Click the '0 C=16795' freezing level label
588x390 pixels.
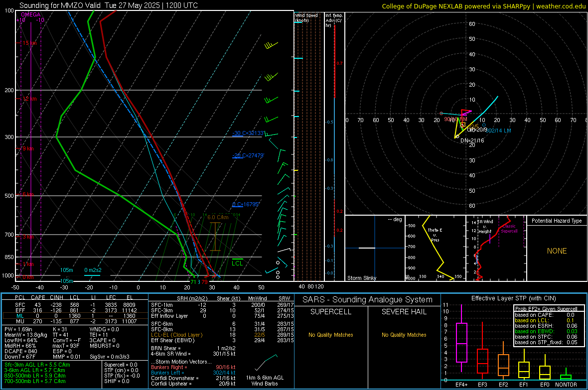[x=246, y=204]
